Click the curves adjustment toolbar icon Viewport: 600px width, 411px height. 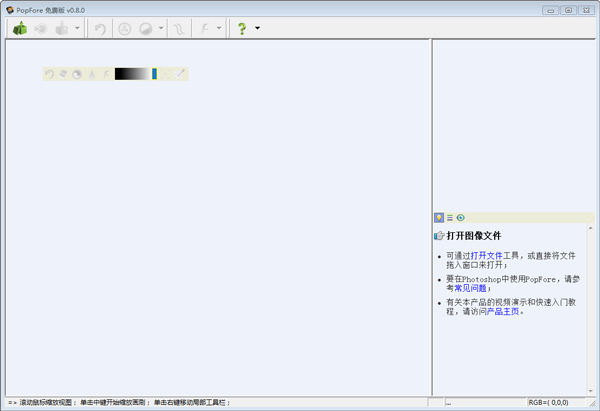tap(178, 29)
